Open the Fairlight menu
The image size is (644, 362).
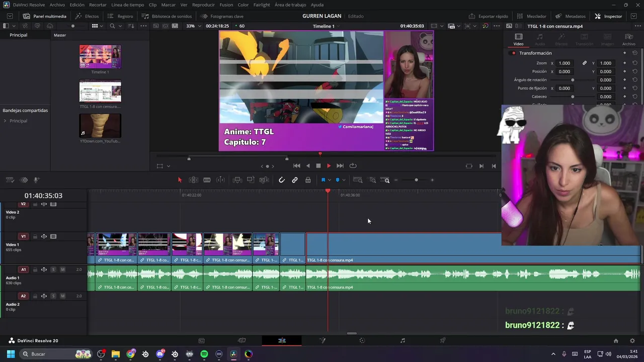(262, 5)
